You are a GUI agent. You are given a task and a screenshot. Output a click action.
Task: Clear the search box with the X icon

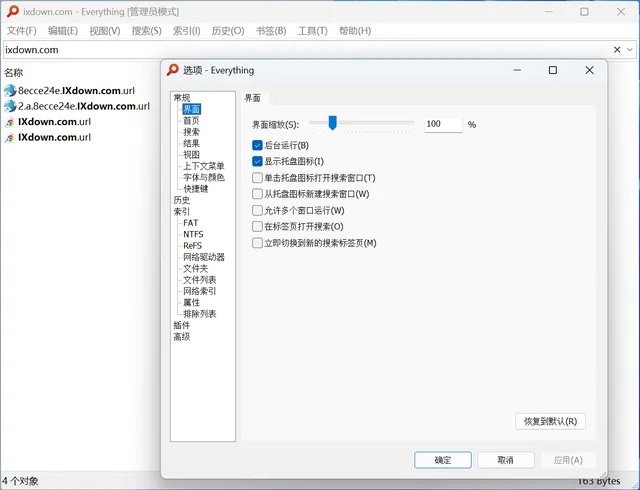[617, 50]
